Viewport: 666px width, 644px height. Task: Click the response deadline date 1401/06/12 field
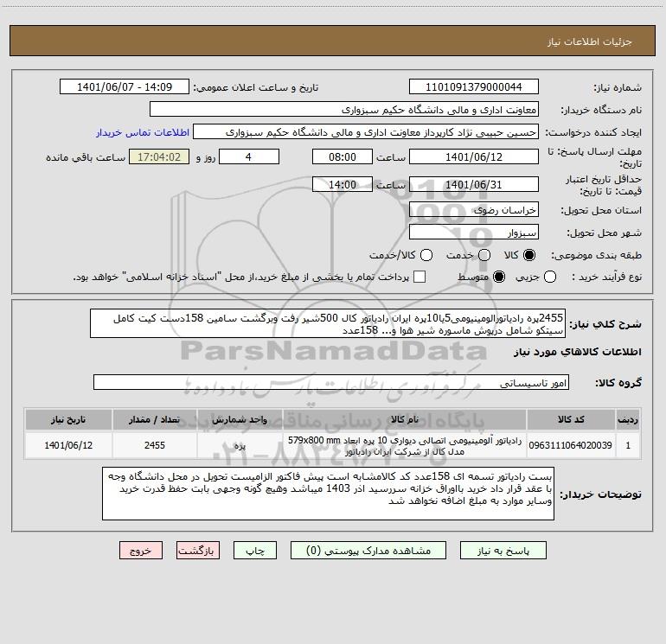pos(474,156)
